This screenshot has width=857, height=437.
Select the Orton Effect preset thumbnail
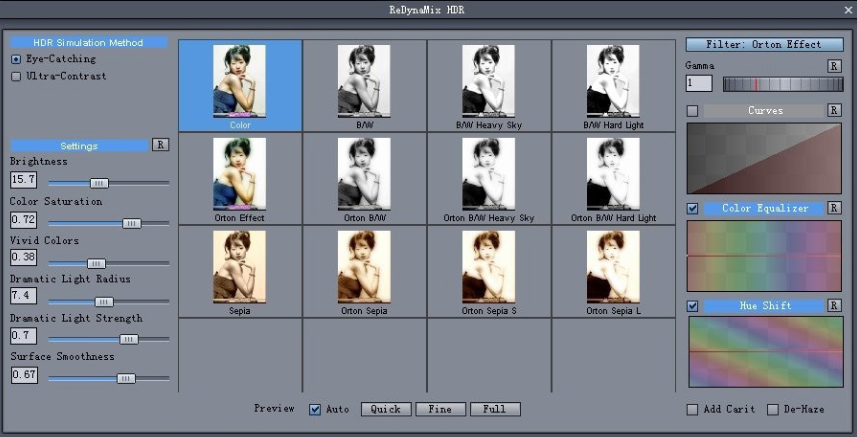click(x=240, y=179)
